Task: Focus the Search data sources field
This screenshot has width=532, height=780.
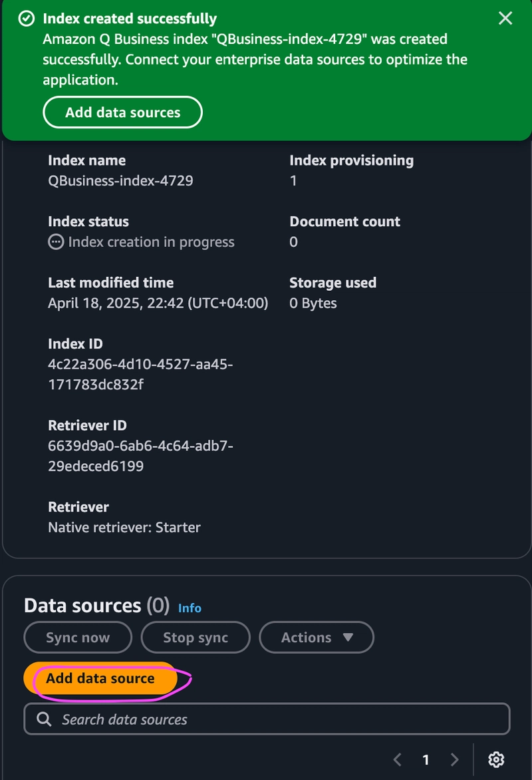Action: (x=267, y=719)
